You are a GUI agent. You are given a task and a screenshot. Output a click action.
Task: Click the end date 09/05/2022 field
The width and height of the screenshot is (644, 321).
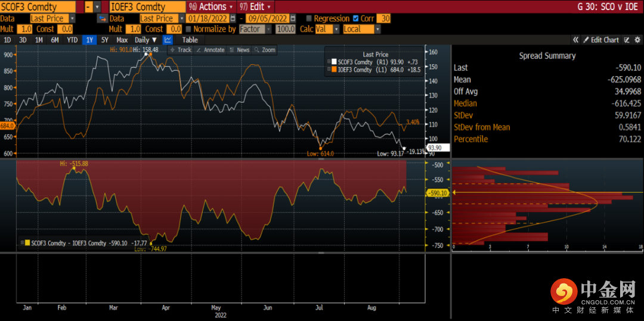point(267,18)
